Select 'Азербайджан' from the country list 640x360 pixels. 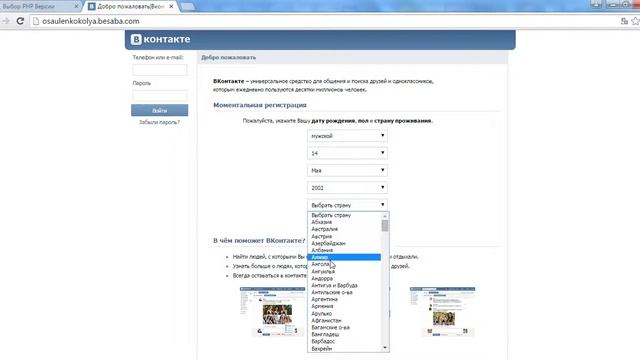[x=344, y=243]
